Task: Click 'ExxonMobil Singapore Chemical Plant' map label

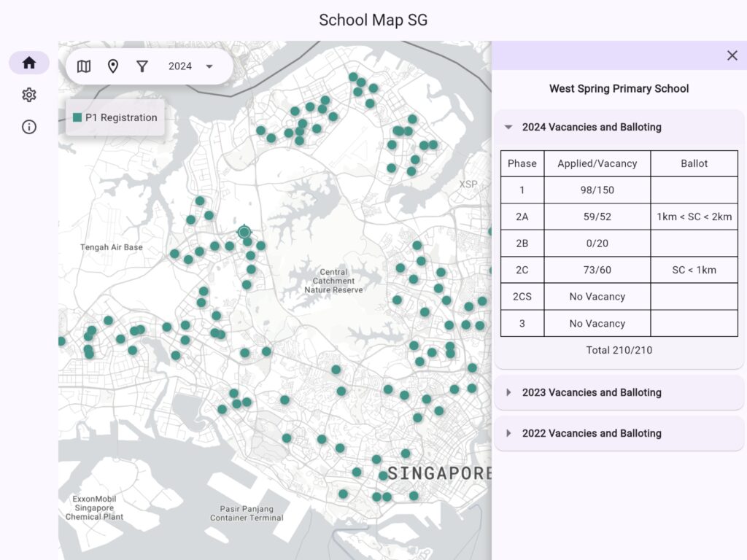Action: pyautogui.click(x=94, y=507)
